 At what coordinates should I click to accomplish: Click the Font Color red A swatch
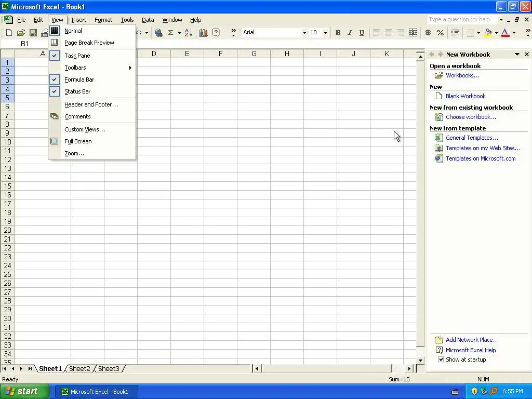(505, 33)
